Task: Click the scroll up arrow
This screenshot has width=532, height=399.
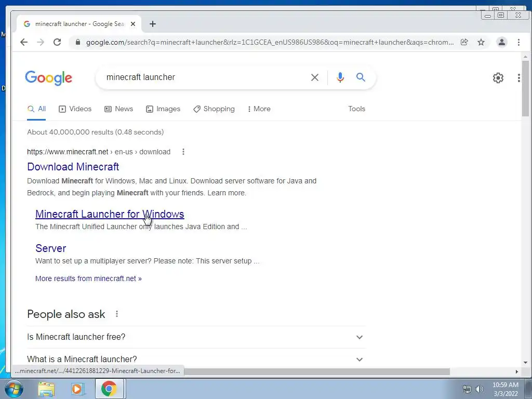Action: [x=525, y=57]
